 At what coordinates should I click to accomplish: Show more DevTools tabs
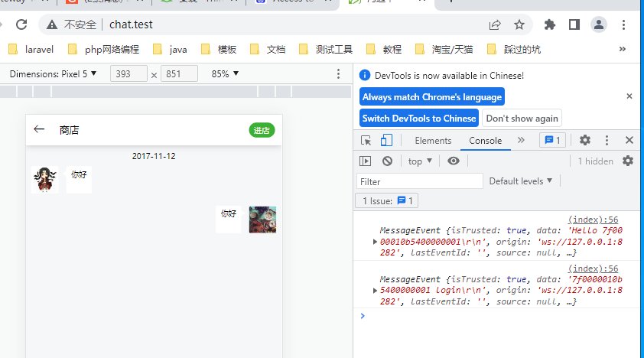point(521,140)
